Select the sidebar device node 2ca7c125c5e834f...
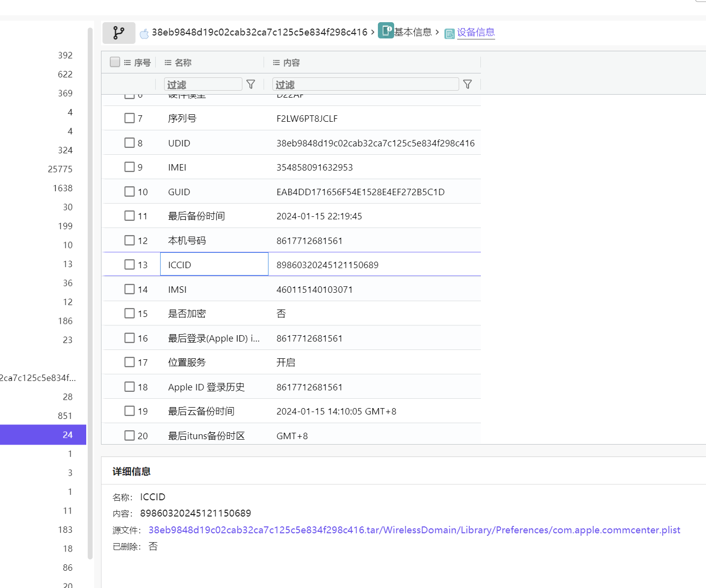The image size is (706, 588). point(38,378)
